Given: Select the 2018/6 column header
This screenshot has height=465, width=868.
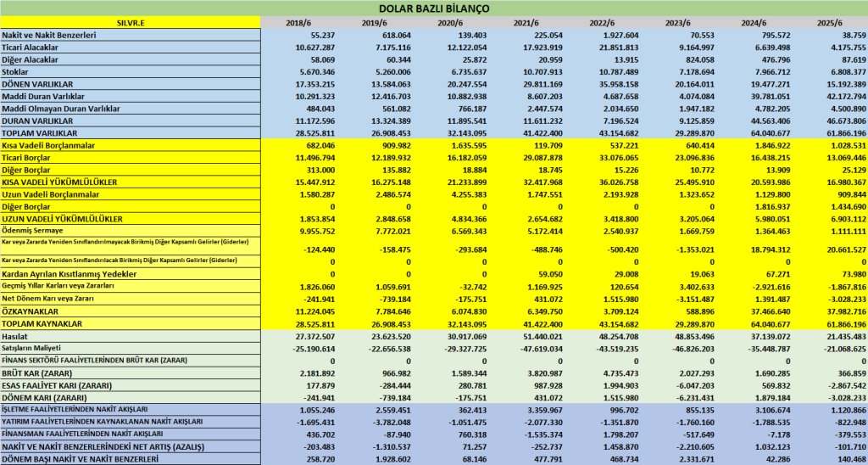Looking at the screenshot, I should (x=298, y=23).
